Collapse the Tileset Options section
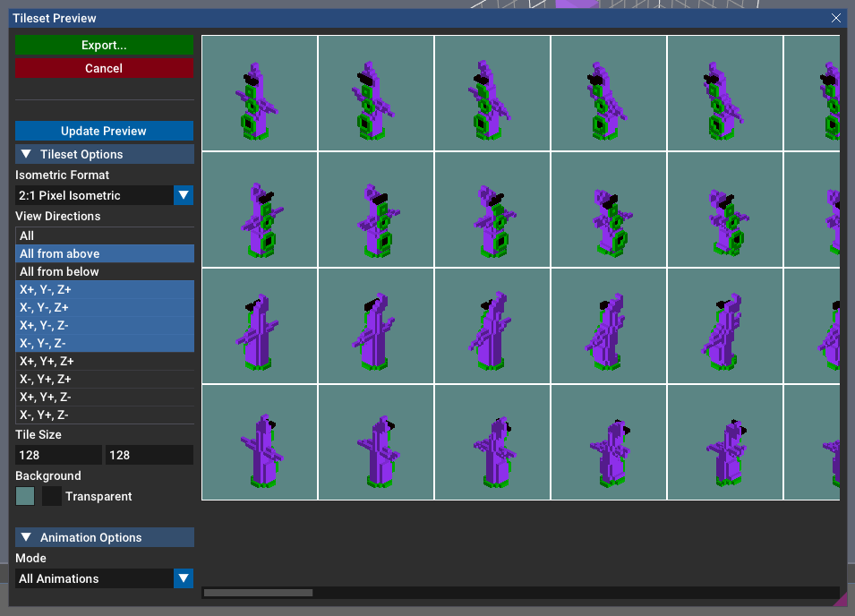855x616 pixels. [104, 154]
